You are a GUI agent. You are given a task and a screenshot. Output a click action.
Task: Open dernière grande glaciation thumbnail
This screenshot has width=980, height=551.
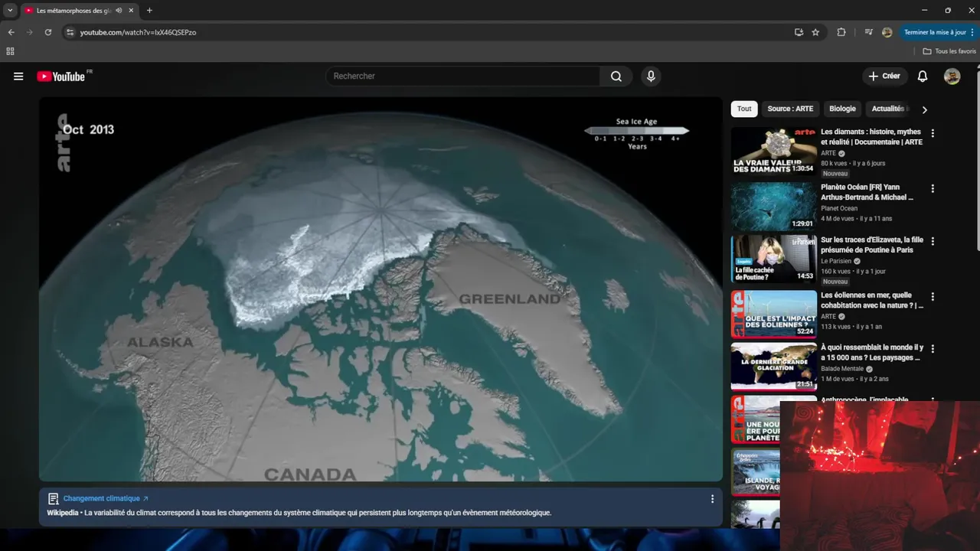(x=773, y=367)
